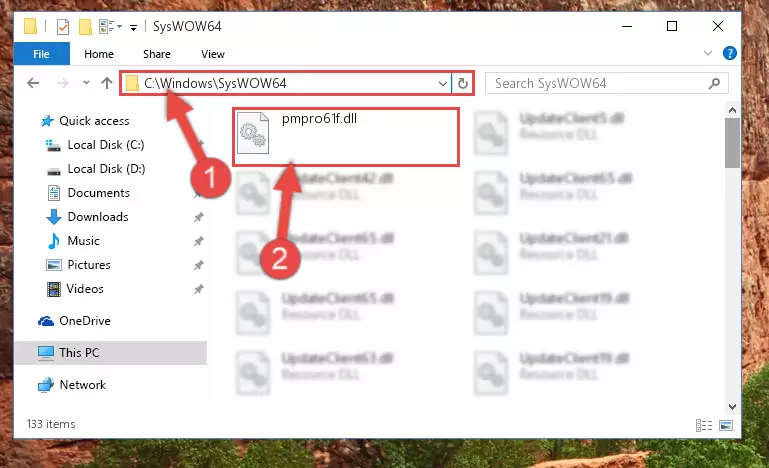Click the Network icon in sidebar
This screenshot has height=468, width=769.
[x=46, y=385]
